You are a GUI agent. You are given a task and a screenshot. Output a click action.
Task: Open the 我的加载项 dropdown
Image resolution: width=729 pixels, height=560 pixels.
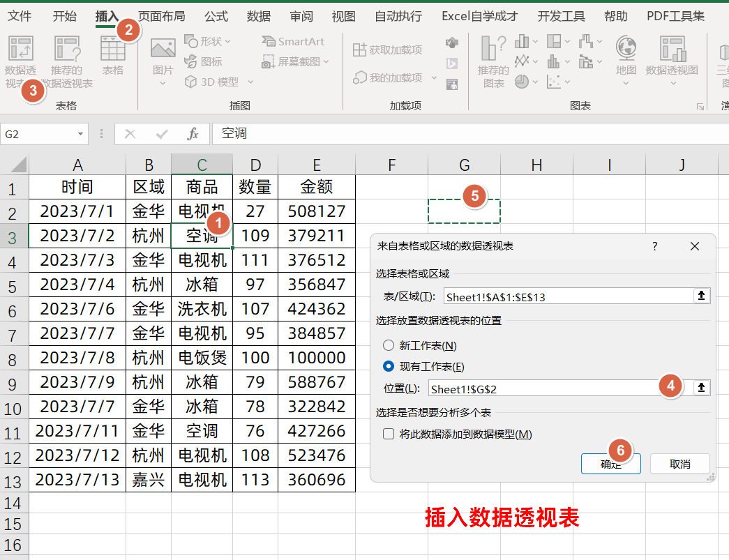pos(434,77)
